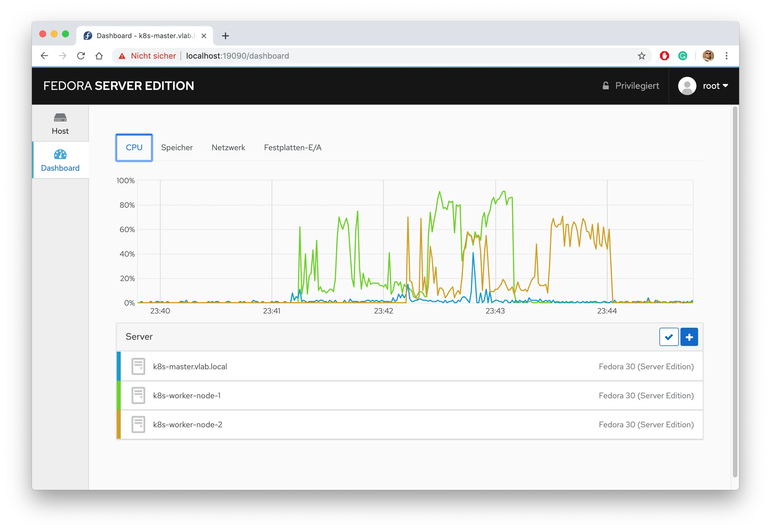
Task: Click the blue plus add-server button
Action: [x=689, y=337]
